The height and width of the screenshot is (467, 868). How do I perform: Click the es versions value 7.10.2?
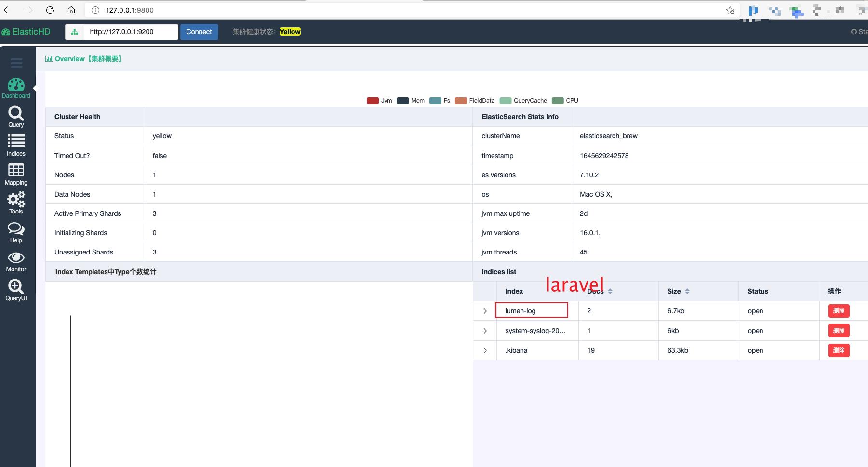589,175
